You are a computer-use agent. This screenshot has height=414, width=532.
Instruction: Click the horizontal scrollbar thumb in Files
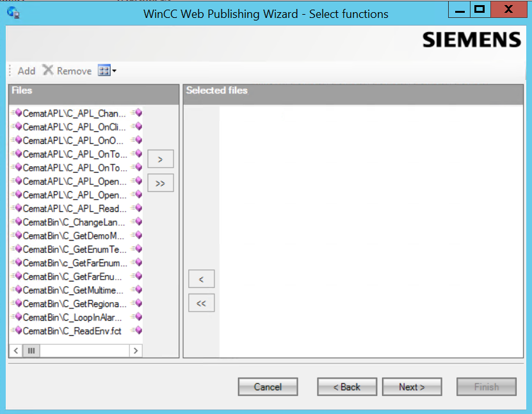tap(31, 351)
